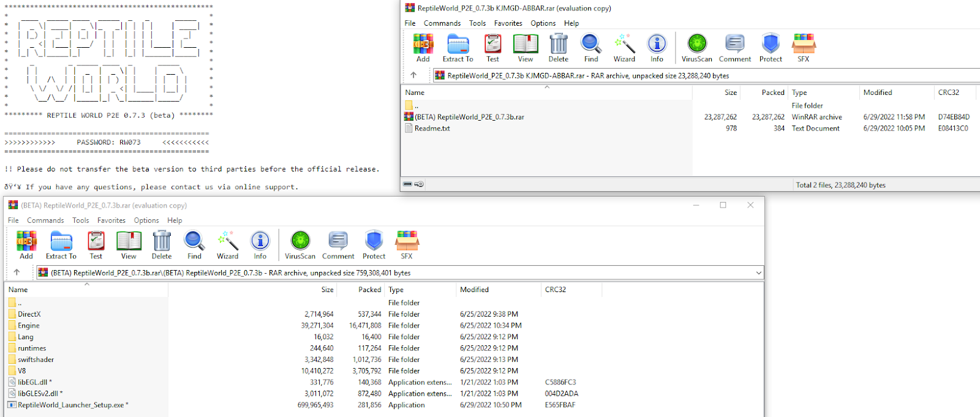
Task: Maximize the bottom WinRAR window
Action: 723,205
